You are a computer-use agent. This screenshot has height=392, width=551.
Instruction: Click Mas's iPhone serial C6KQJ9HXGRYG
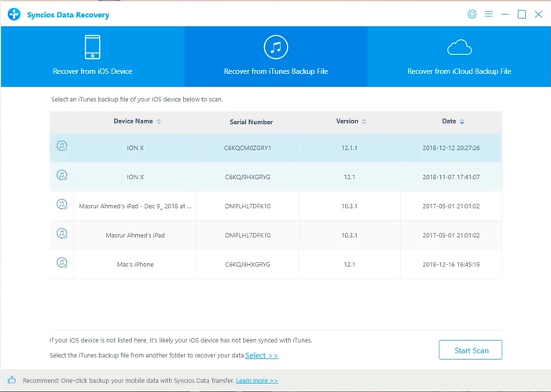[x=248, y=265]
